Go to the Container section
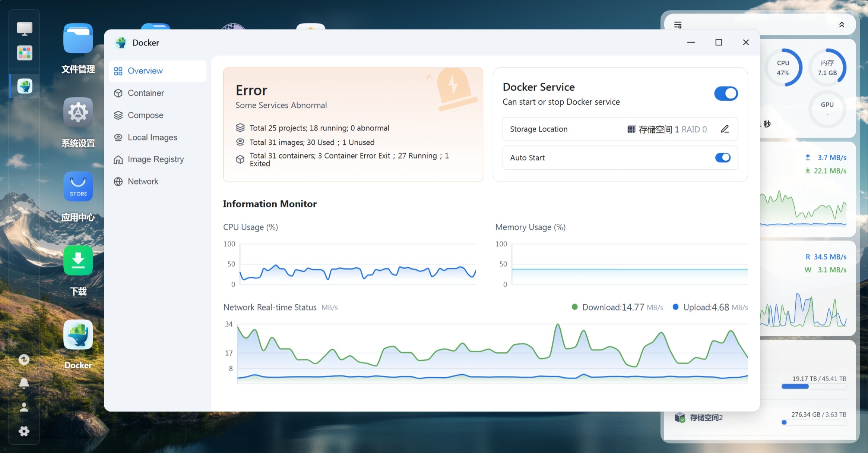 point(146,93)
